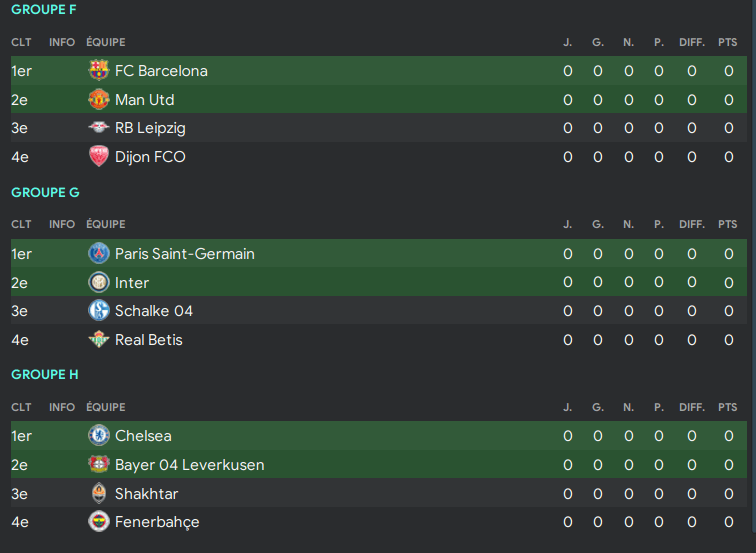Click the Shakhtar club logo

(99, 494)
